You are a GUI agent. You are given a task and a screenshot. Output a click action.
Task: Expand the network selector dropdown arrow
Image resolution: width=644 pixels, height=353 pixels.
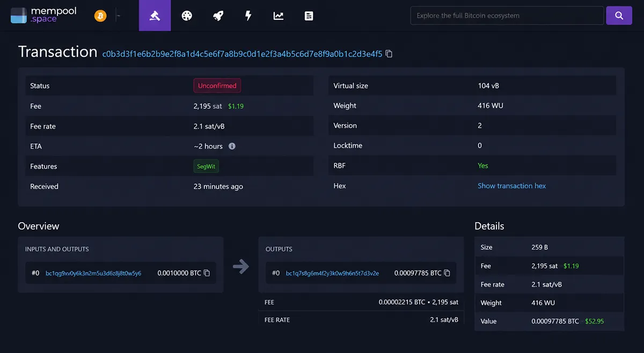pos(118,16)
